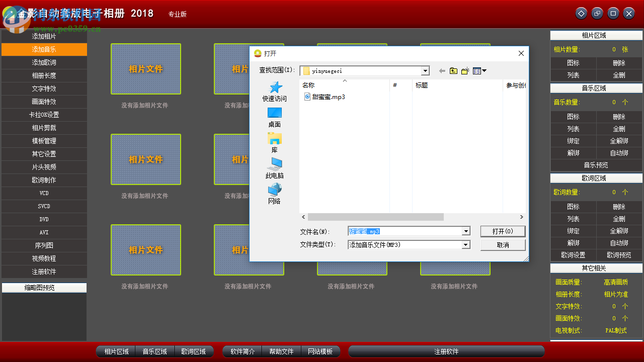This screenshot has height=362, width=644.
Task: Close the 打开 dialog with its X
Action: pyautogui.click(x=521, y=53)
